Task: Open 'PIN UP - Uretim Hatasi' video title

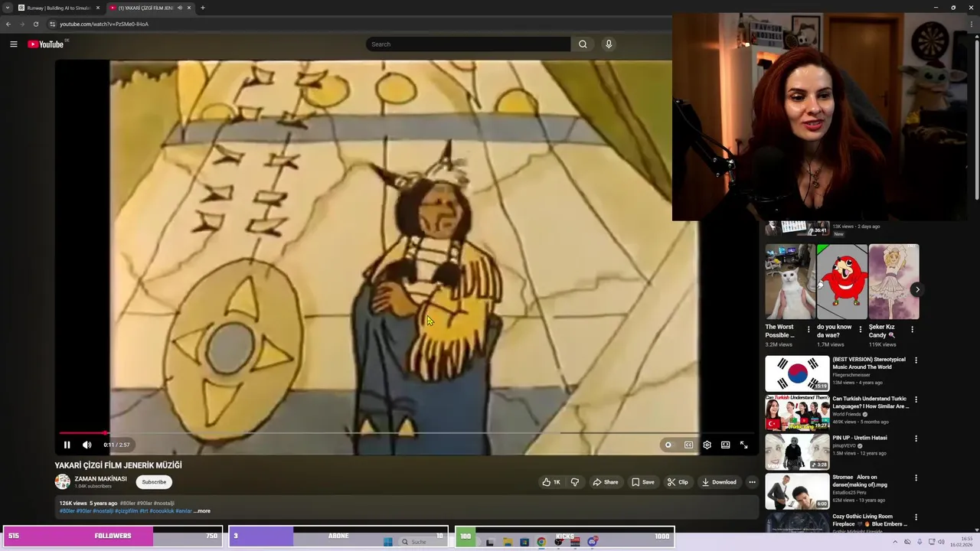Action: [x=860, y=438]
